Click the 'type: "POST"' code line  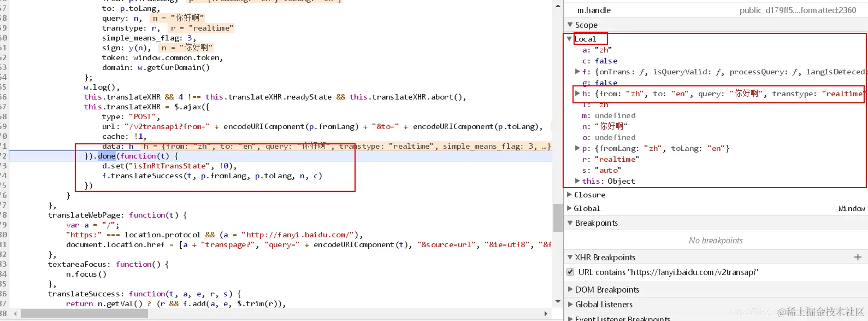click(131, 116)
